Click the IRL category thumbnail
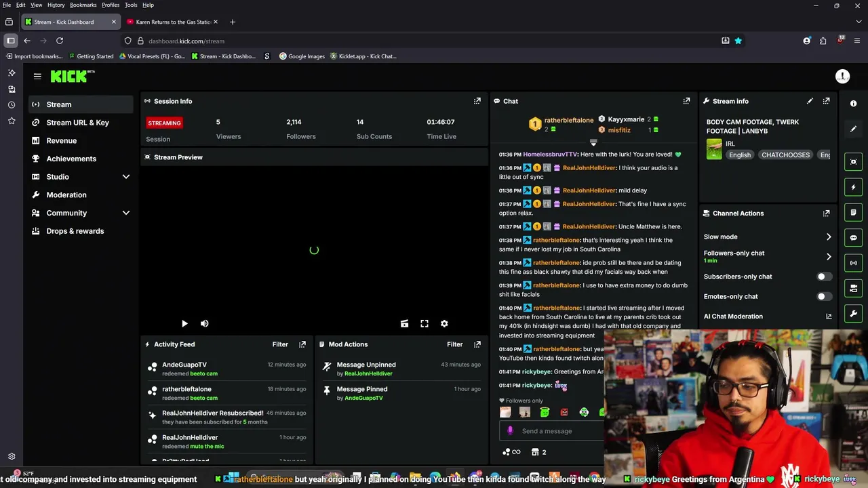 [714, 149]
